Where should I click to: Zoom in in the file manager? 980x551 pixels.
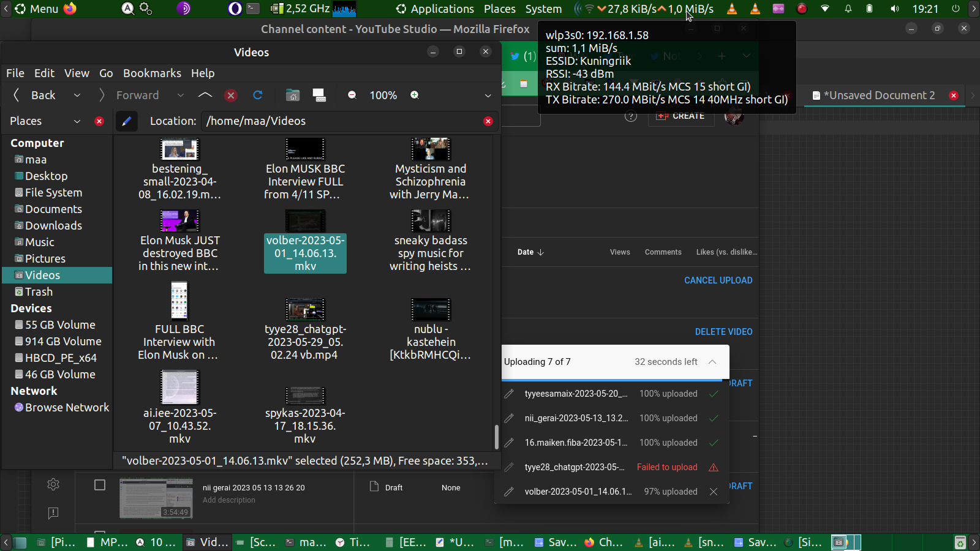(415, 95)
